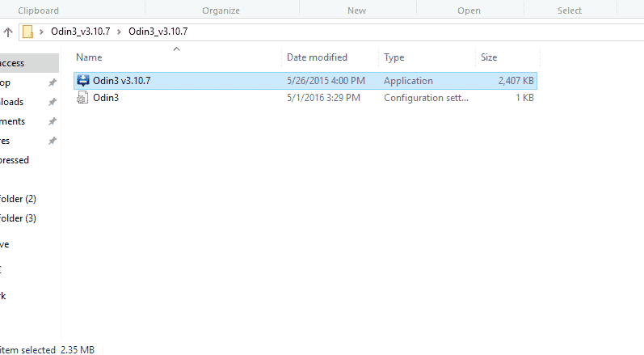644x355 pixels.
Task: Click the 2,407 KB size cell
Action: pyautogui.click(x=516, y=81)
